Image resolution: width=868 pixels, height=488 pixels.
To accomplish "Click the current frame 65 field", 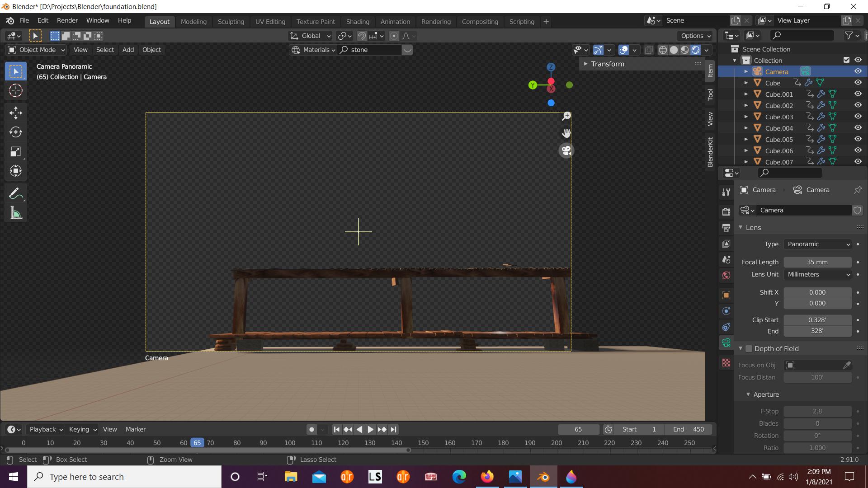I will click(x=578, y=429).
